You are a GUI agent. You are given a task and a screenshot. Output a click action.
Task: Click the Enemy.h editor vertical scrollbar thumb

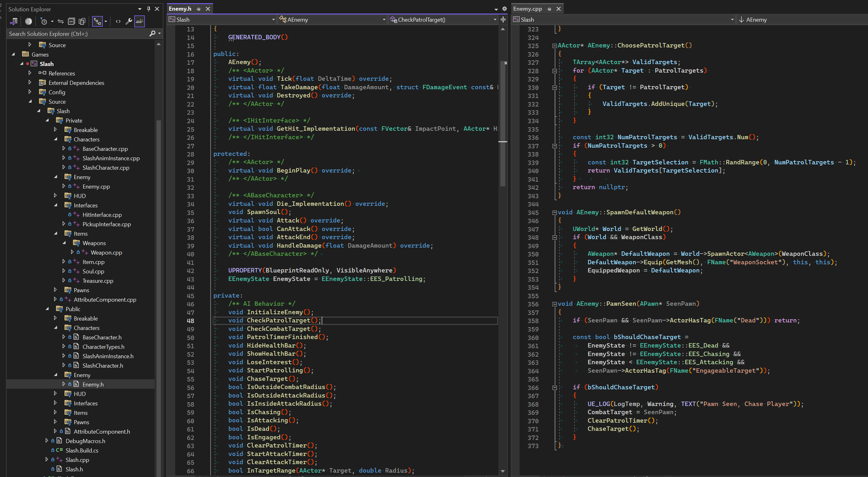(x=503, y=123)
